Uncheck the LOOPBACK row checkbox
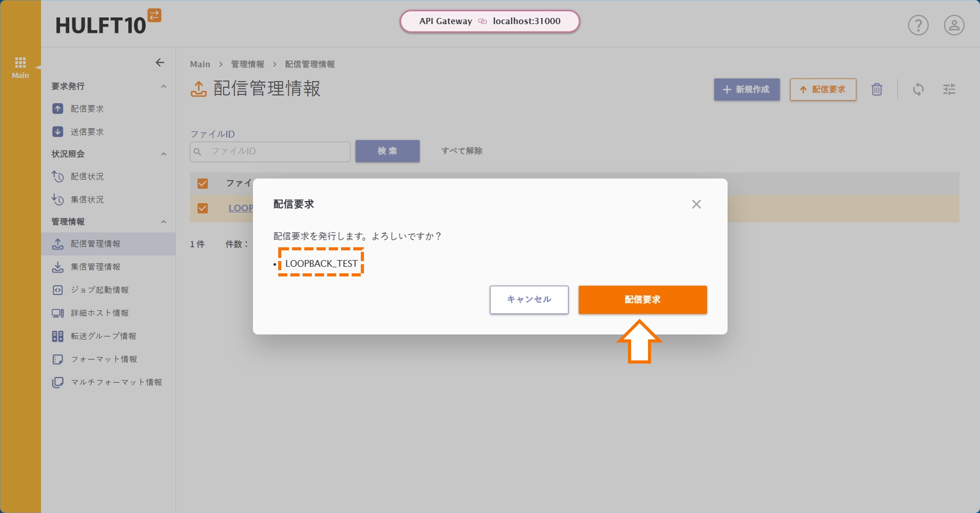Viewport: 980px width, 513px height. point(202,208)
